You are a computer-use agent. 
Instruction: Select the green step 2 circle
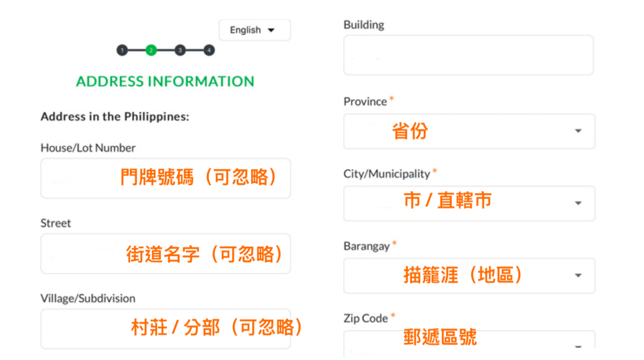click(151, 50)
